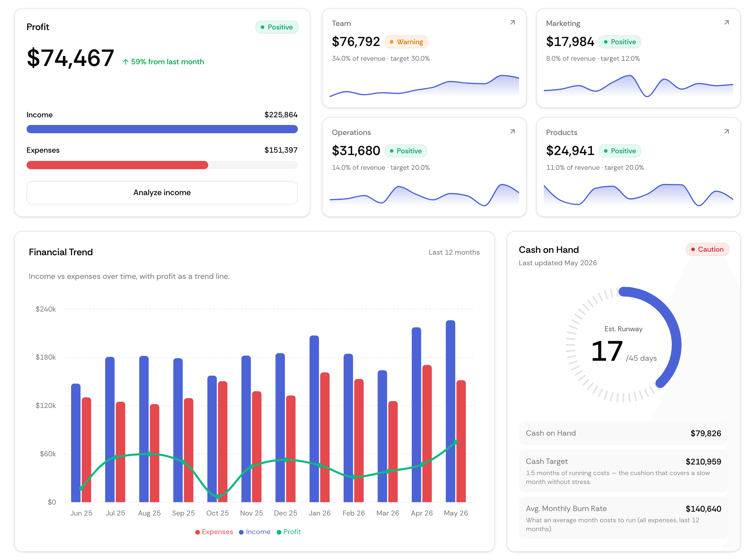Viewport: 755px width, 560px height.
Task: Click the Positive badge on Products card
Action: [x=620, y=151]
